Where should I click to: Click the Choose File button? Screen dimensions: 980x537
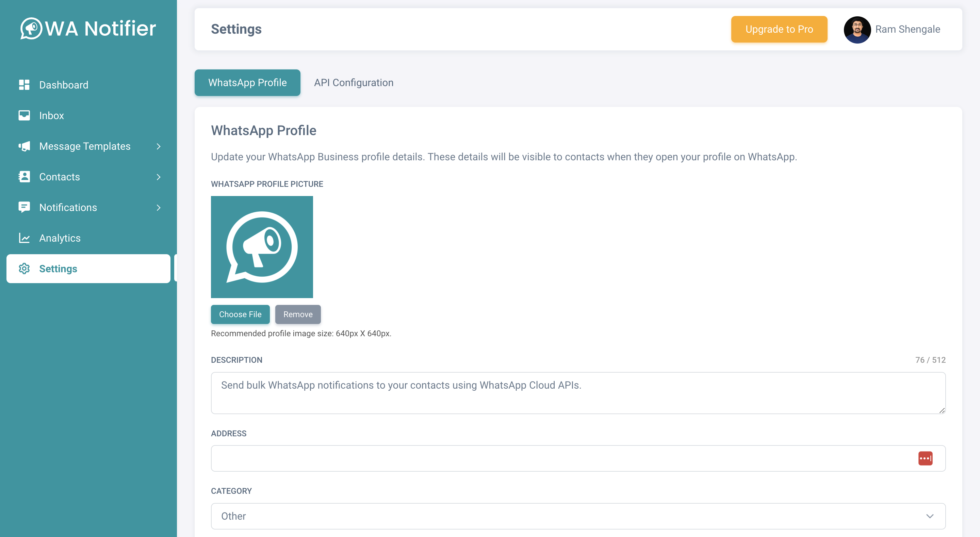[x=240, y=314]
